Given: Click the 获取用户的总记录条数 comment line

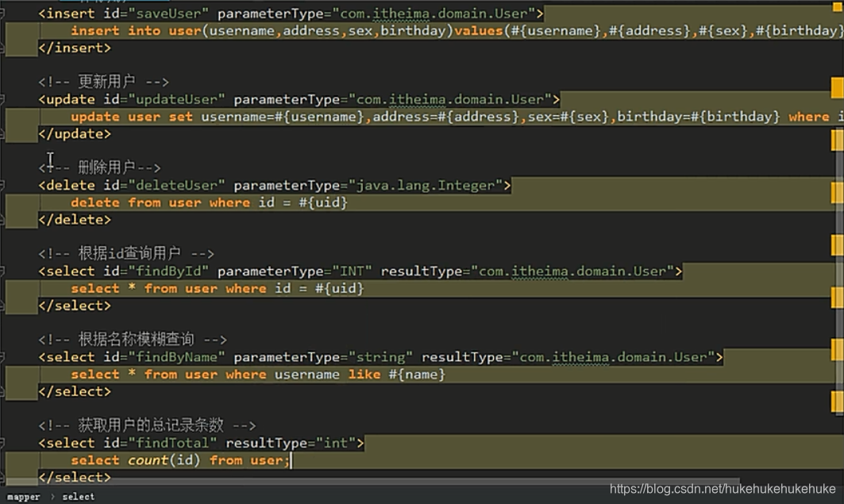Looking at the screenshot, I should point(147,425).
